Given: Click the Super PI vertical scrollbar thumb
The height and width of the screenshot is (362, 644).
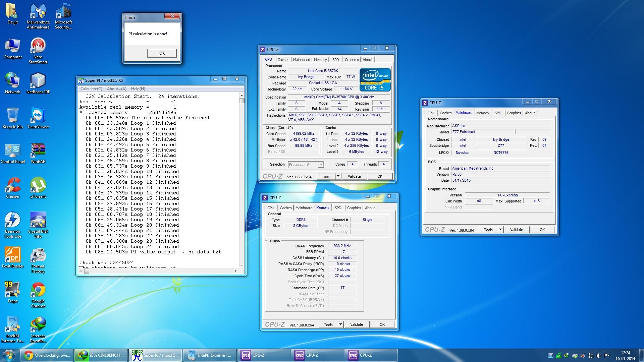Looking at the screenshot, I should 242,101.
